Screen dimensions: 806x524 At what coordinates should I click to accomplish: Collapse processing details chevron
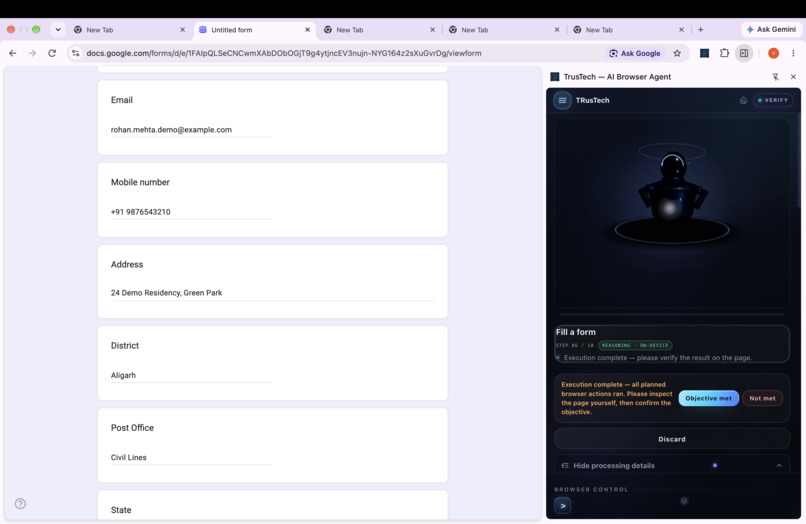coord(779,465)
